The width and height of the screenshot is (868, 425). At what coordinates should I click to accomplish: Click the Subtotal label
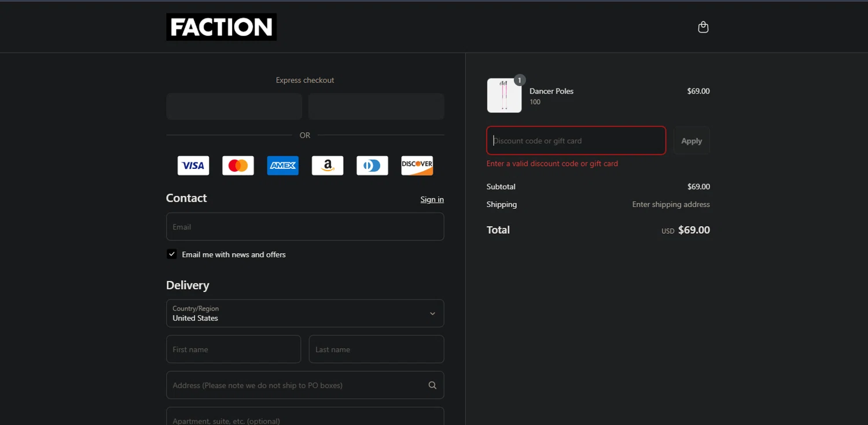[x=501, y=187]
